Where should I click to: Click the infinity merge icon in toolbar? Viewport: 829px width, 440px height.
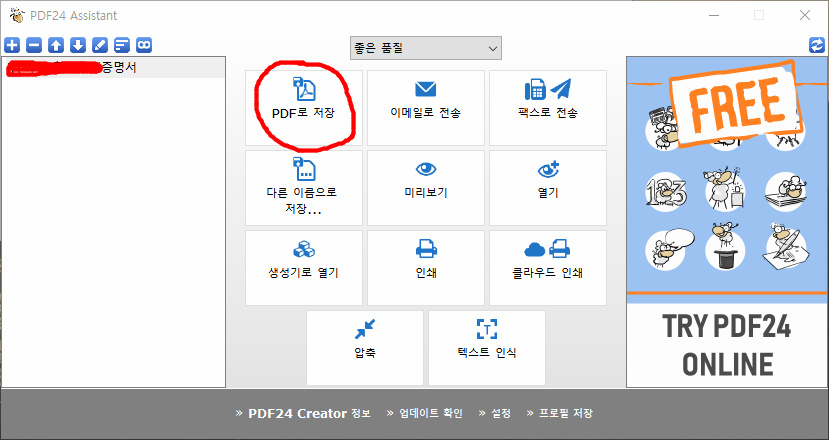tap(144, 45)
